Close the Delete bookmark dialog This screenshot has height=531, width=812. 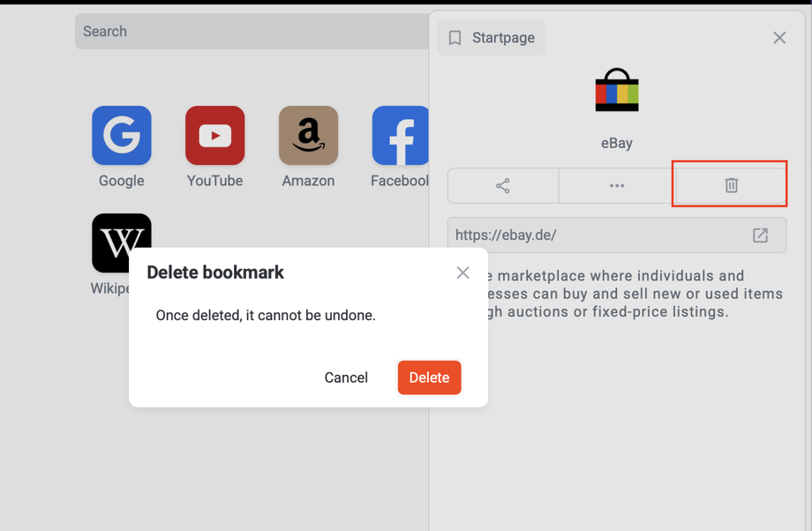pos(462,273)
